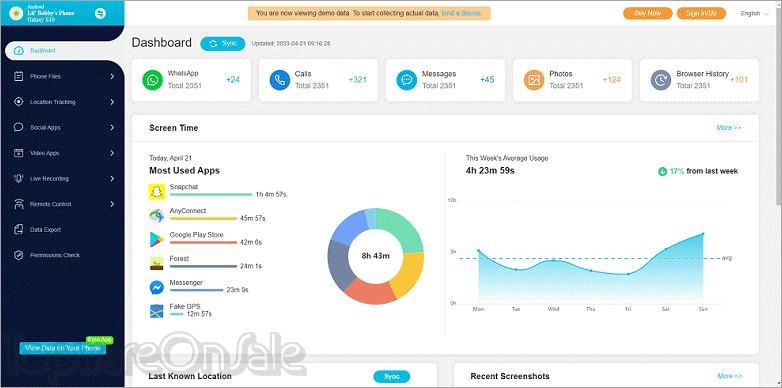
Task: Click the Snapchat usage progress bar
Action: pos(211,194)
